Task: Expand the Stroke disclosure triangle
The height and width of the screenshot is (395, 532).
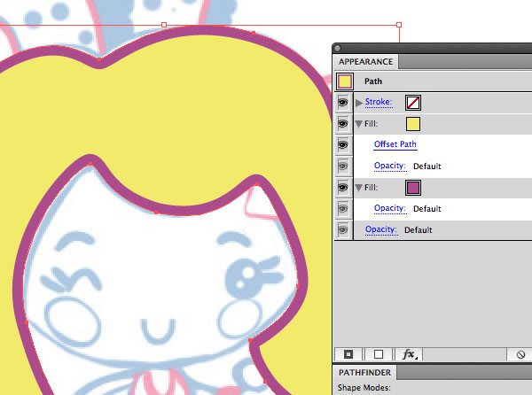Action: [x=359, y=103]
